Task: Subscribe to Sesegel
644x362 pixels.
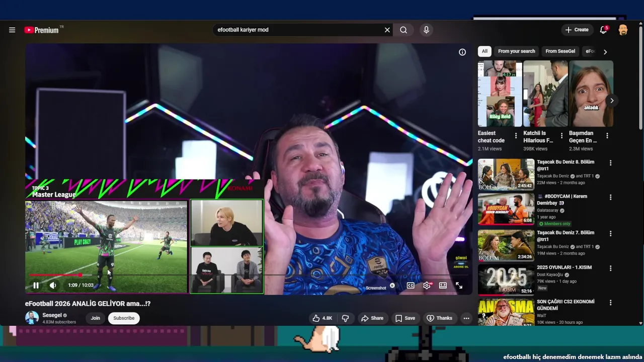Action: click(x=124, y=318)
